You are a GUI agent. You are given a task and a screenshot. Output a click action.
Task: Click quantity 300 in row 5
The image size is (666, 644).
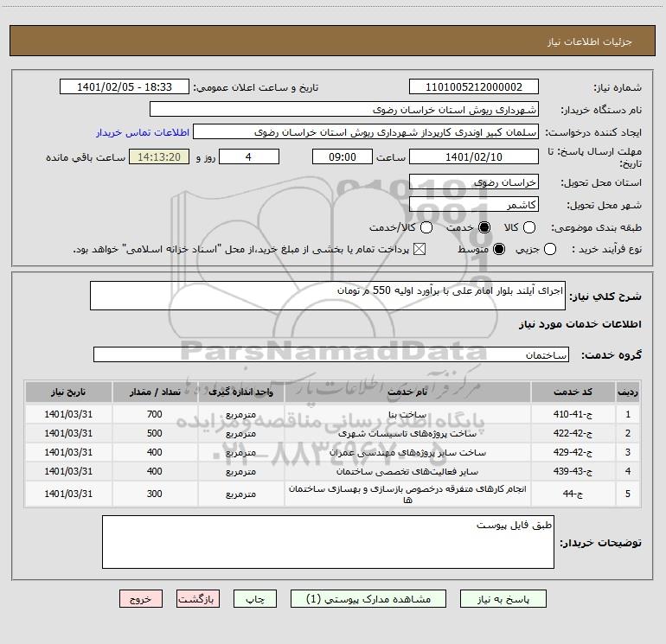click(155, 494)
